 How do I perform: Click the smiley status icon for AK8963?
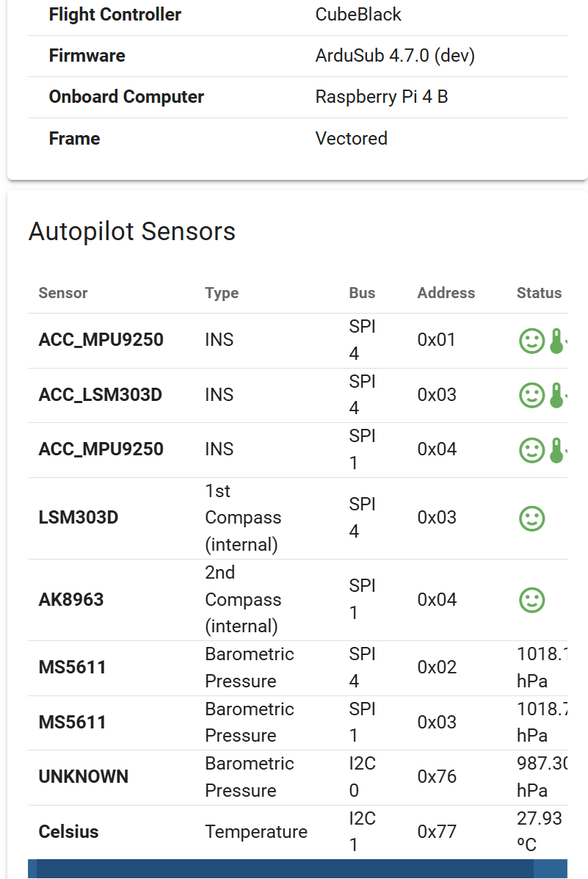pos(531,600)
